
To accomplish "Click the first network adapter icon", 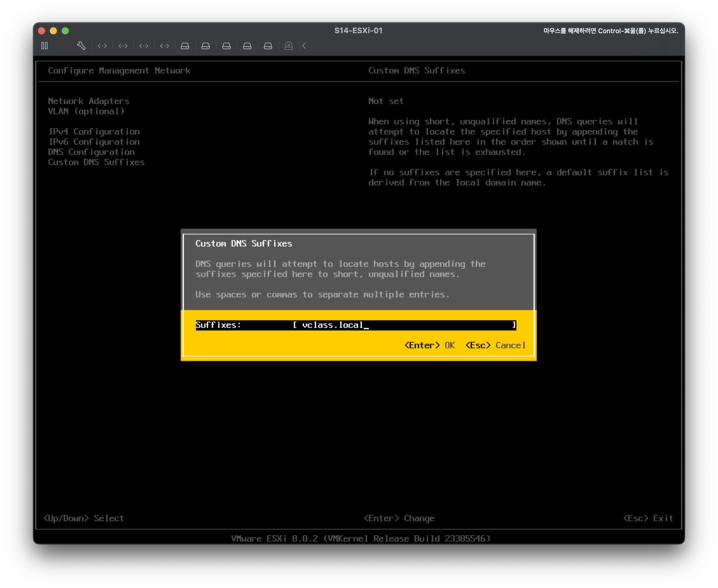I will coord(102,46).
